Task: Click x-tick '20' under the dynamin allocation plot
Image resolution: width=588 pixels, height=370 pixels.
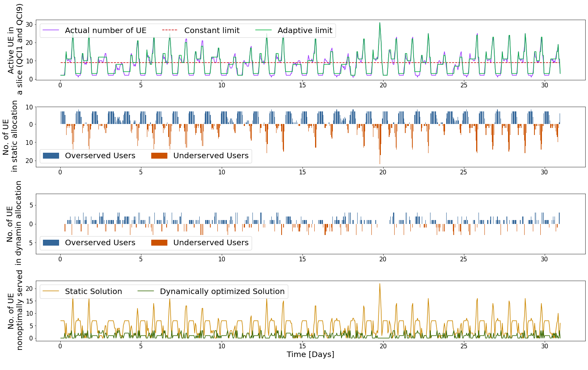Action: click(383, 259)
